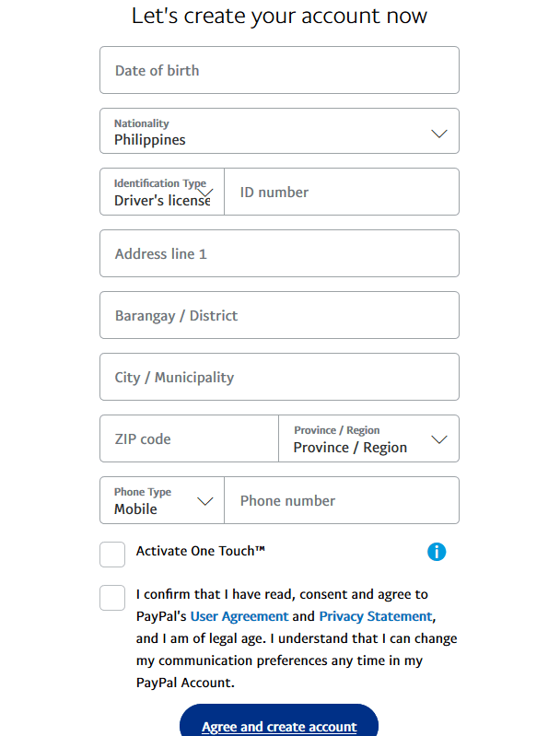Viewport: 560px width, 736px height.
Task: Expand the Province / Region selector
Action: (x=359, y=439)
